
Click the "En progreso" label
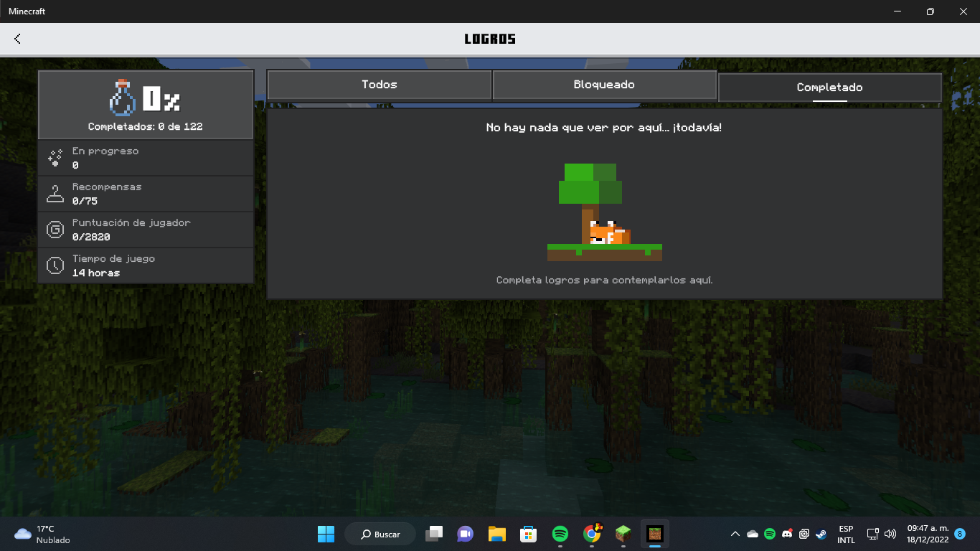point(105,151)
